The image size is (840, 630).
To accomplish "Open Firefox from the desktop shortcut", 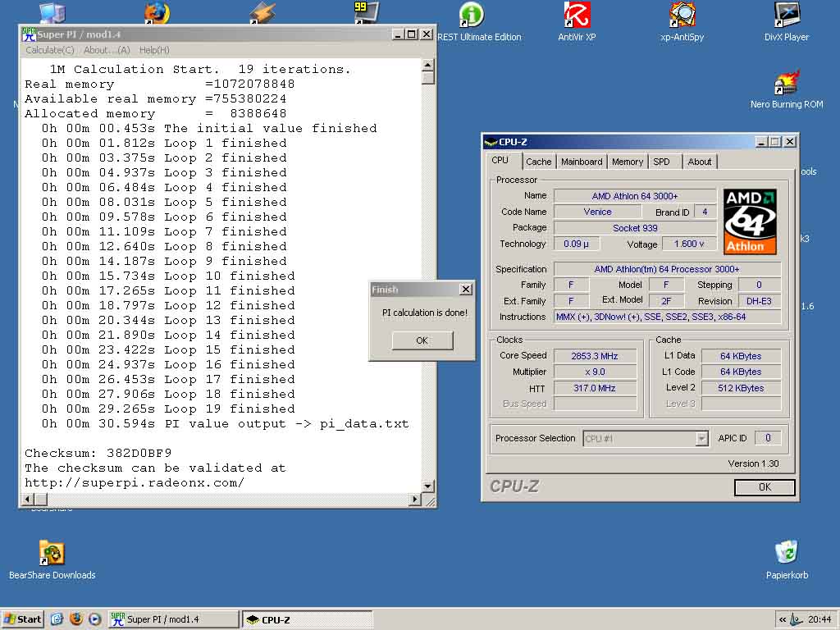I will (157, 14).
